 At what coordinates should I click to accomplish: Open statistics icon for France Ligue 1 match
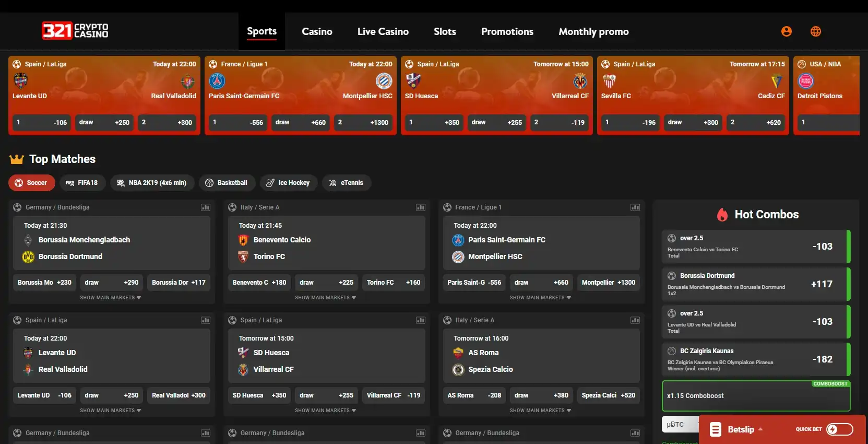[635, 207]
